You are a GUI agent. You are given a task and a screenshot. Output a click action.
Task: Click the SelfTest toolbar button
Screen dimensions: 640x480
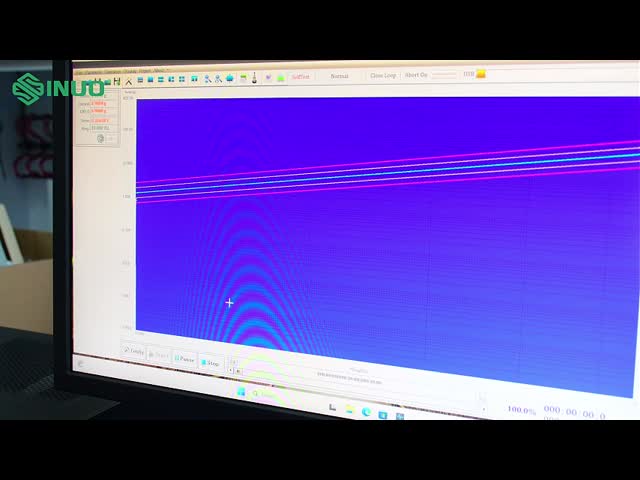(300, 77)
